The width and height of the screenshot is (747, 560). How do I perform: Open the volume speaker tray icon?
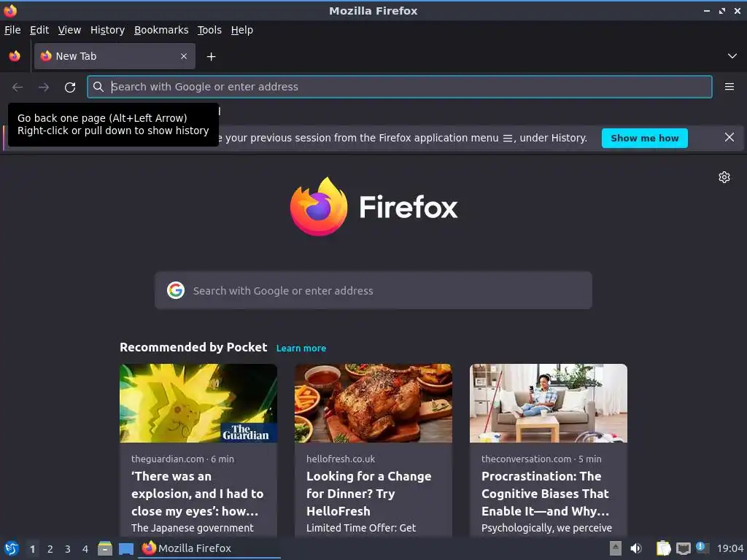pyautogui.click(x=636, y=548)
